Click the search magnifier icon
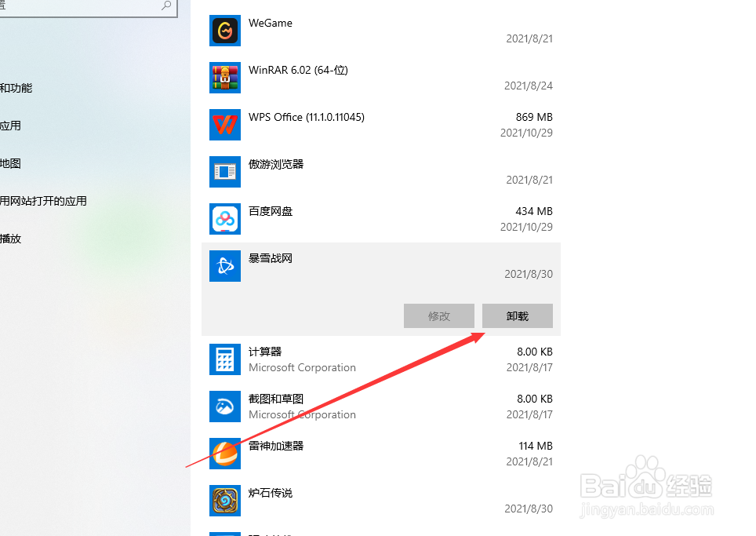The image size is (756, 536). point(165,5)
